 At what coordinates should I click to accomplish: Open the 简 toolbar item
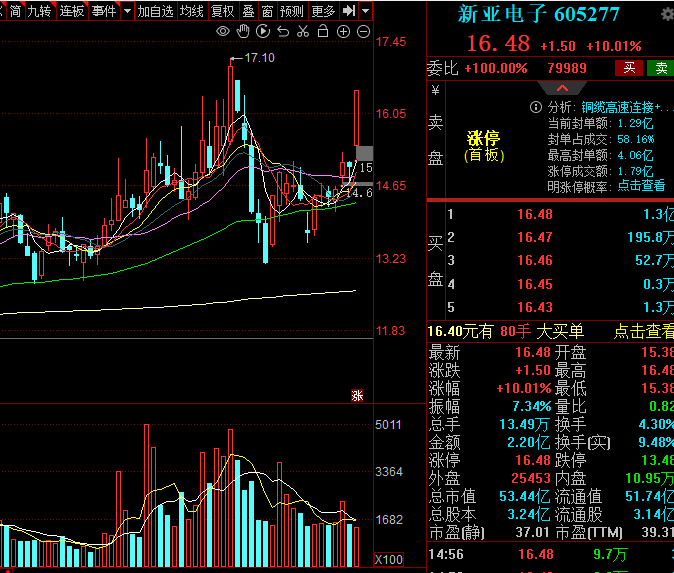pyautogui.click(x=15, y=11)
